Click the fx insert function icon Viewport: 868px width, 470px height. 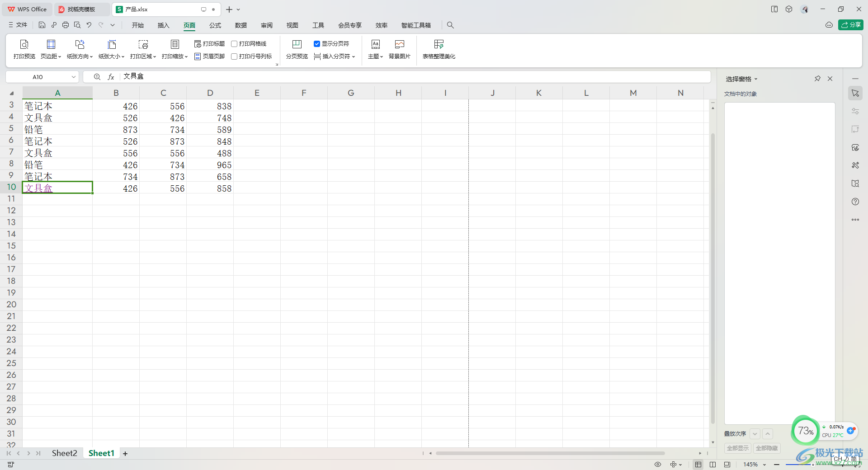click(111, 77)
